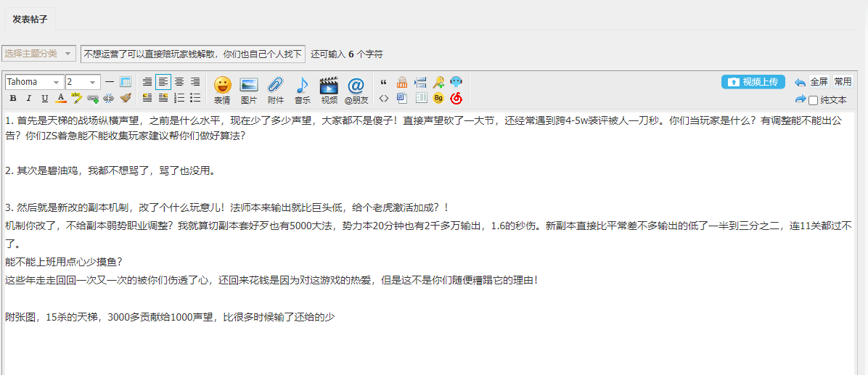Paste from Word document icon
Viewport: 868px width, 375px height.
402,99
